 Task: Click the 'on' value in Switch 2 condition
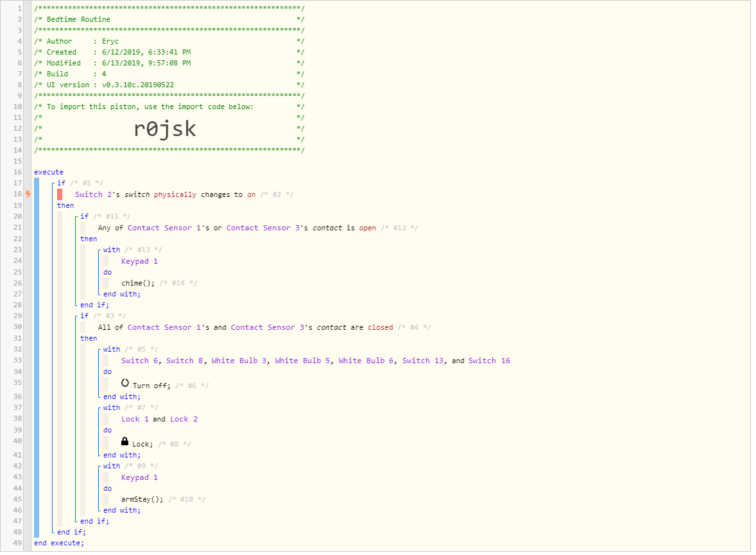(x=251, y=195)
